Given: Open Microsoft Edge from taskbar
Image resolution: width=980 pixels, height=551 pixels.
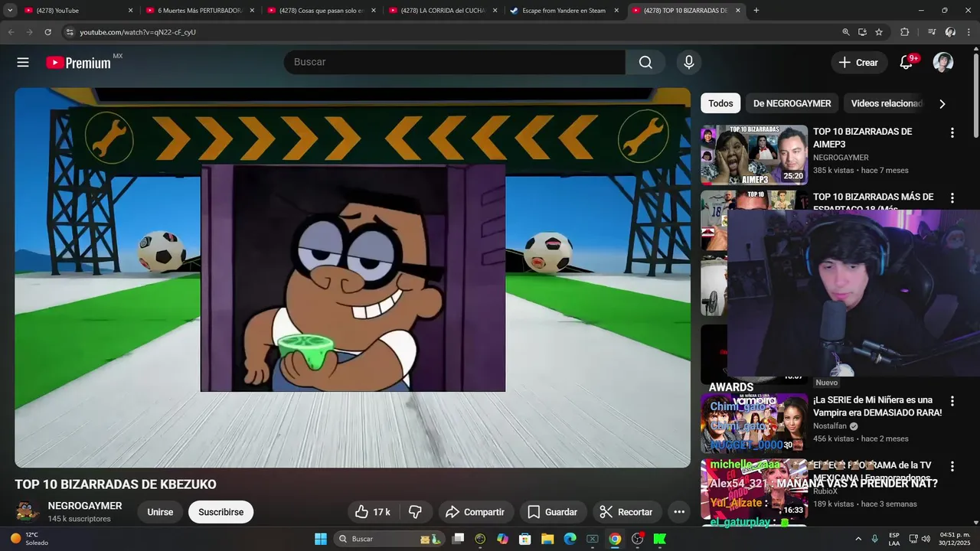Looking at the screenshot, I should tap(570, 539).
